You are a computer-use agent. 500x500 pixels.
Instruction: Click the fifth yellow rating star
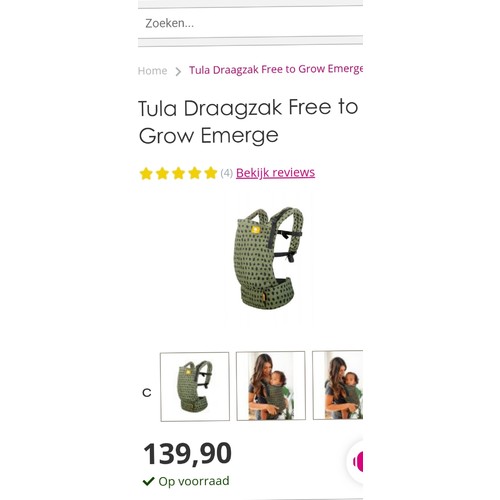tap(211, 173)
